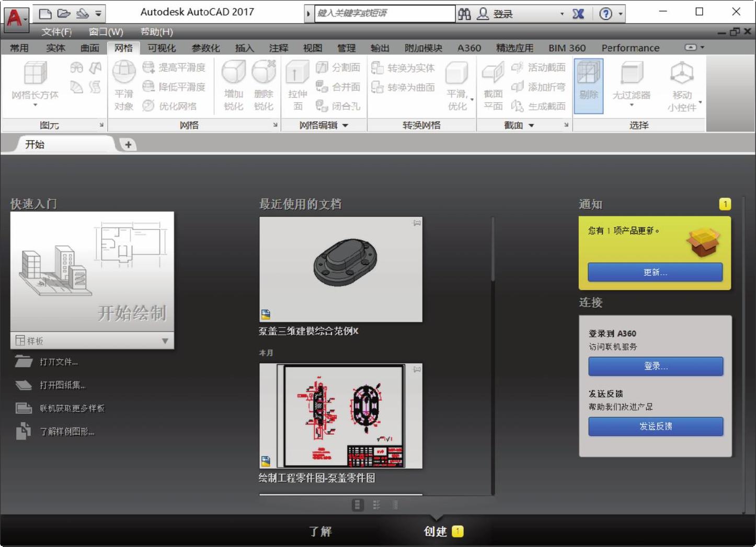Open the 绘制工程零件图-泵盖零件图 thumbnail

(341, 416)
